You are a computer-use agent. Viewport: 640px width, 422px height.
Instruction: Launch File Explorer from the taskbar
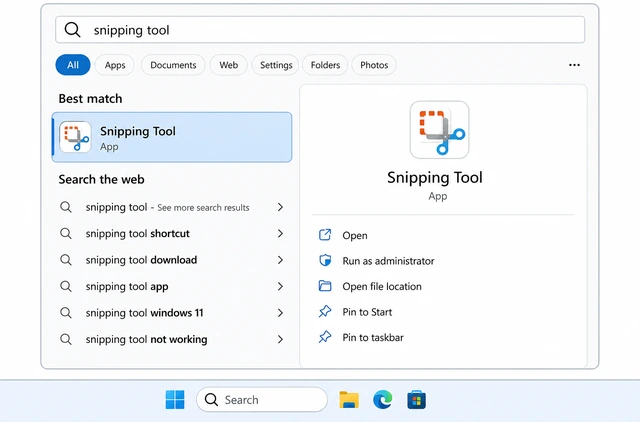pos(349,400)
